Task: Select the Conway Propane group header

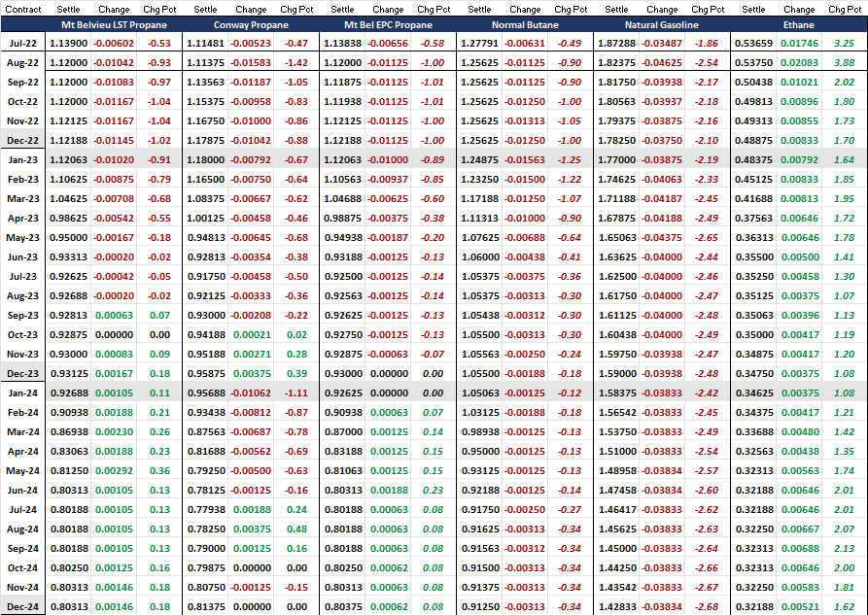Action: click(x=251, y=25)
